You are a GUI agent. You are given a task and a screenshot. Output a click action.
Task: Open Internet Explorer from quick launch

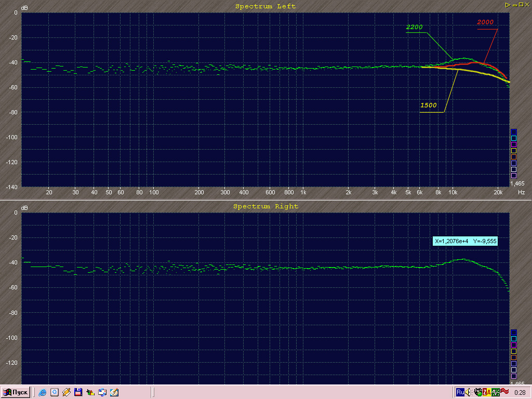click(42, 392)
